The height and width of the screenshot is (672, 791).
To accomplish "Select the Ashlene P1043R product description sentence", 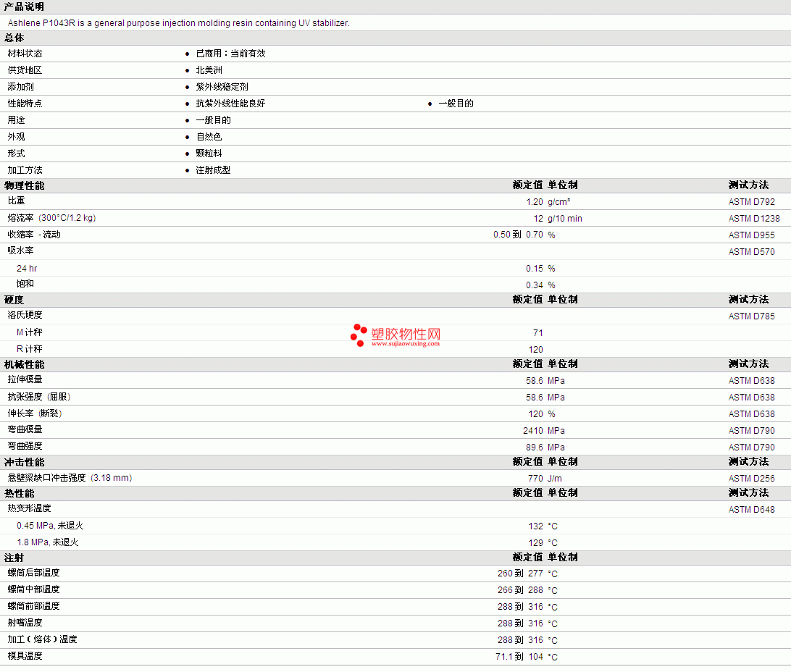I will pyautogui.click(x=179, y=23).
